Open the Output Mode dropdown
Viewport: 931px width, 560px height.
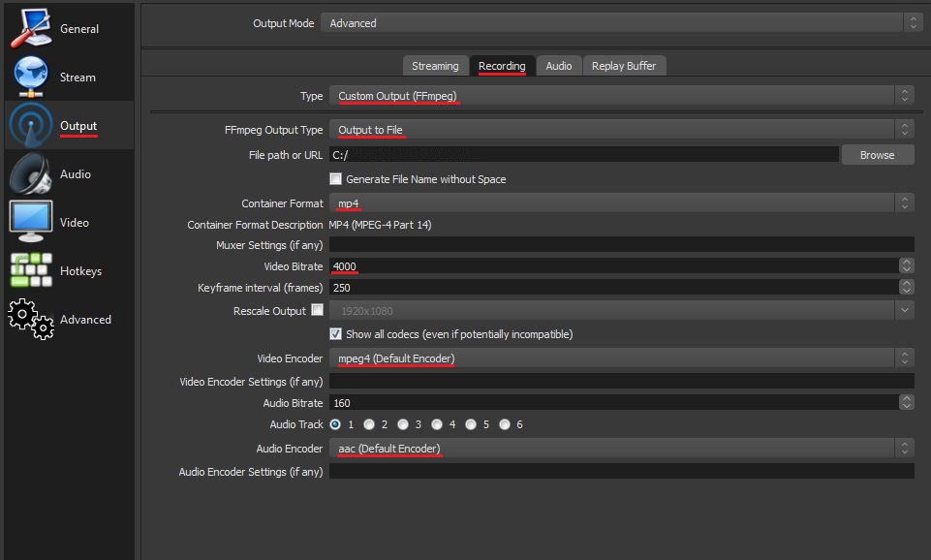click(622, 23)
